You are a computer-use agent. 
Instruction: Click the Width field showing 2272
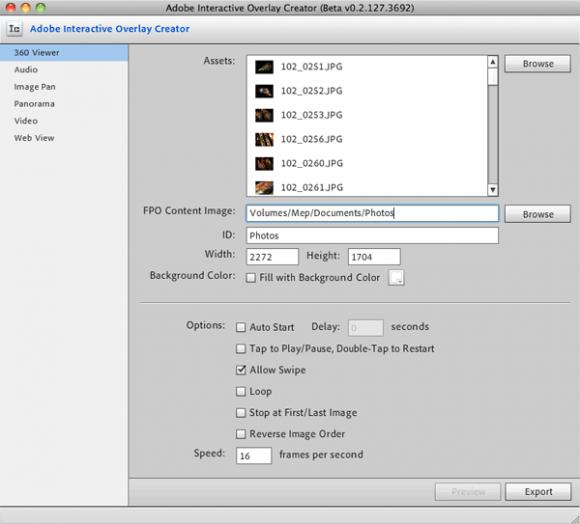272,257
